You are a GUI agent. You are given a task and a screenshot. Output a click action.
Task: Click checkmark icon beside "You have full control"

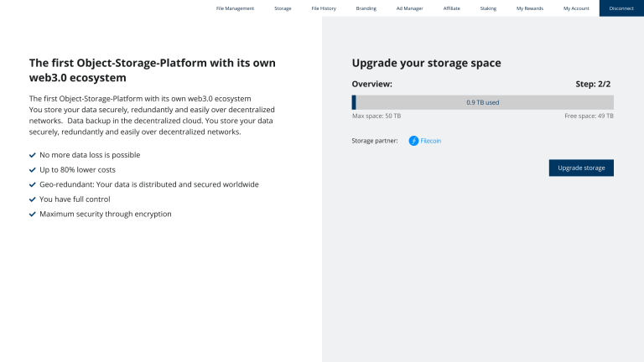click(x=33, y=199)
